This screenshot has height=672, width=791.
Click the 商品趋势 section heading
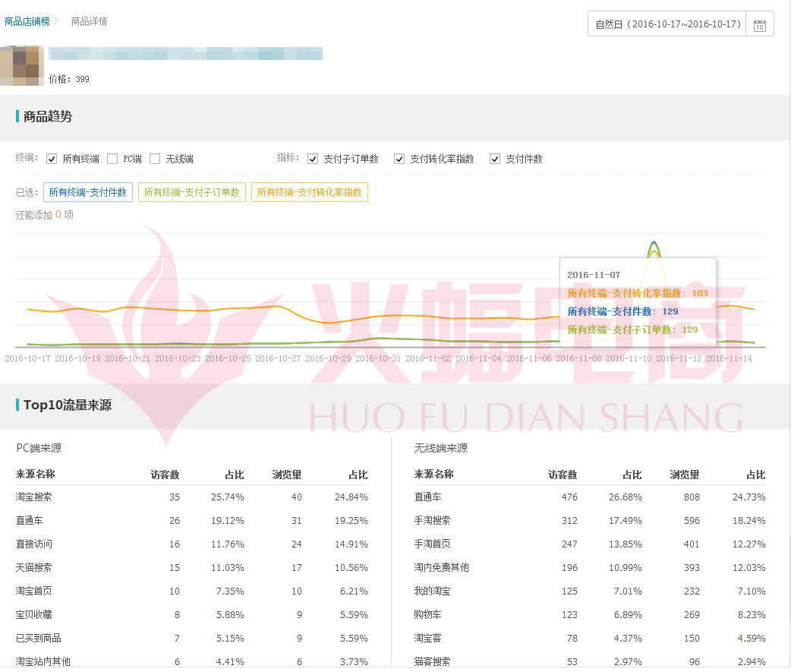tap(47, 116)
